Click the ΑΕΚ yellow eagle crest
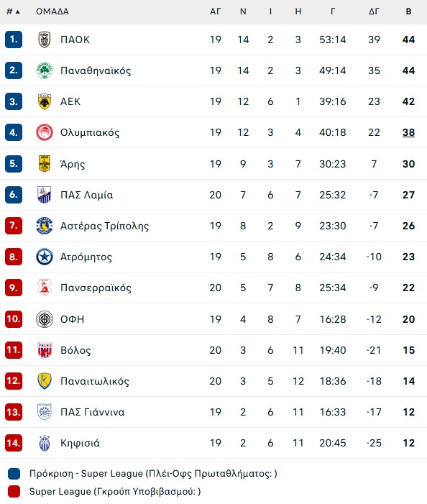This screenshot has width=427, height=504. click(45, 101)
